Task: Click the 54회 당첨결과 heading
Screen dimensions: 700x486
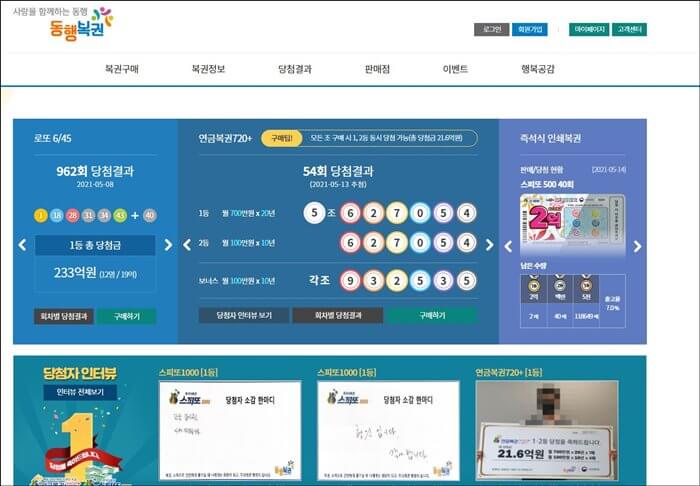Action: coord(338,171)
